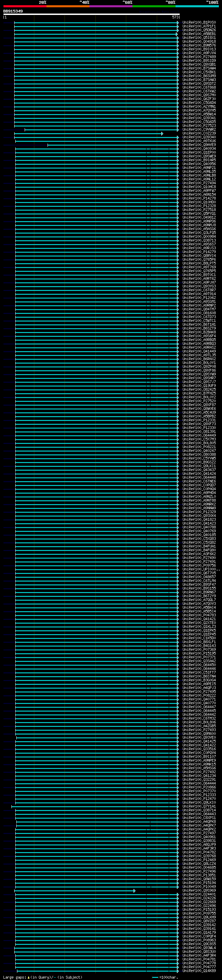This screenshot has width=222, height=980.
Task: Select hit UniRef100_Q40185
Action: [199, 535]
